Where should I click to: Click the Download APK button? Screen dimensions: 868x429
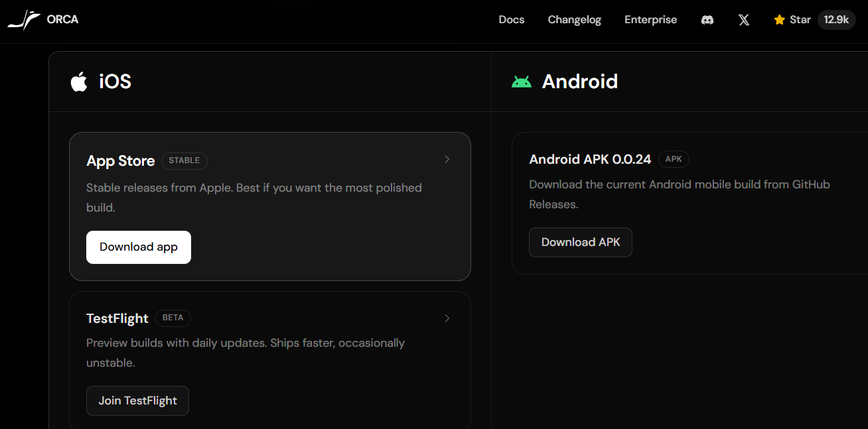point(581,242)
